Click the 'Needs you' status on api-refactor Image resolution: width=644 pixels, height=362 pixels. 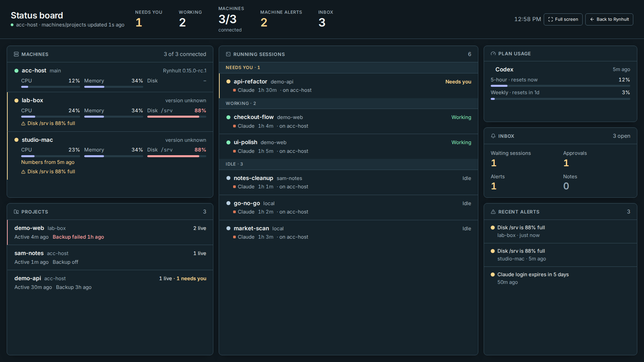[x=458, y=82]
